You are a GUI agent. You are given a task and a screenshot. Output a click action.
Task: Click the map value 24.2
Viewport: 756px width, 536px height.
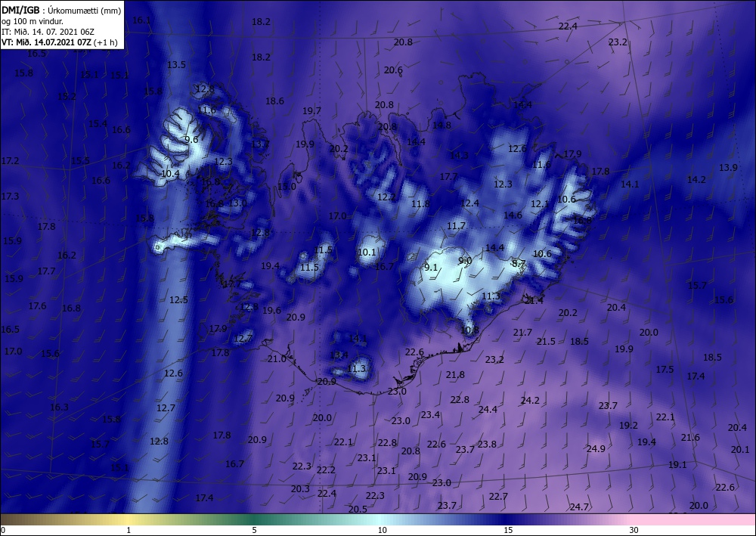click(x=530, y=400)
